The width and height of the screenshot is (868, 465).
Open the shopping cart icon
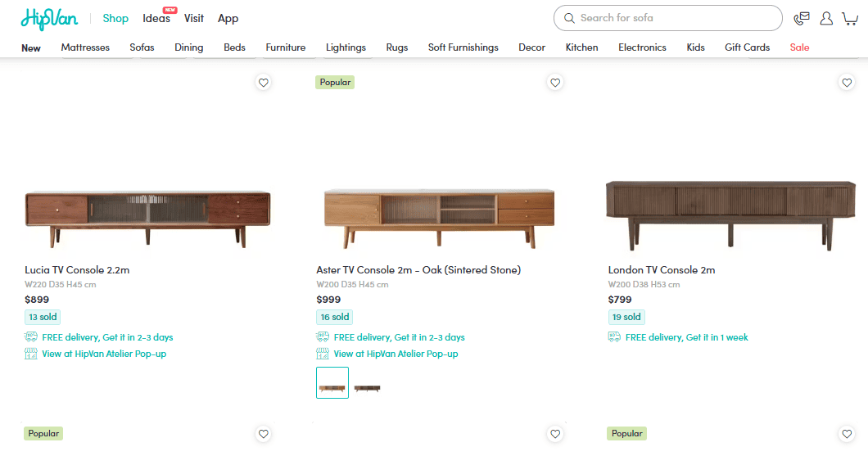coord(850,18)
